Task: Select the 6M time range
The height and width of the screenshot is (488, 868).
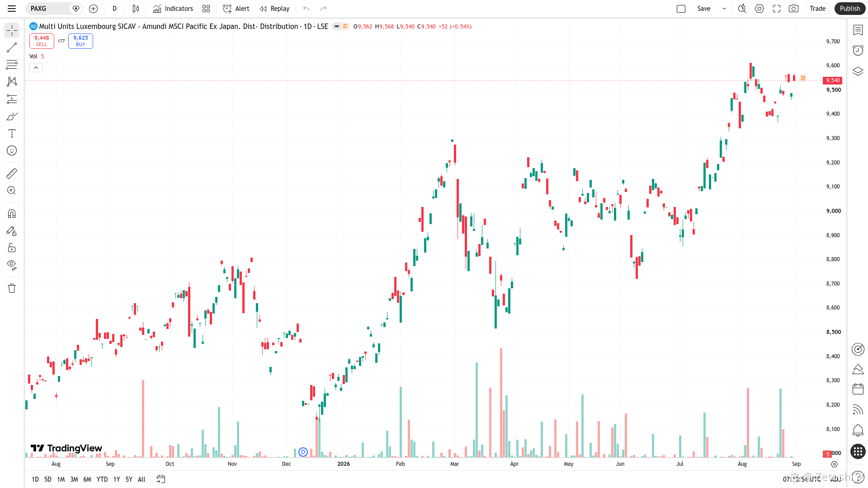Action: [87, 479]
